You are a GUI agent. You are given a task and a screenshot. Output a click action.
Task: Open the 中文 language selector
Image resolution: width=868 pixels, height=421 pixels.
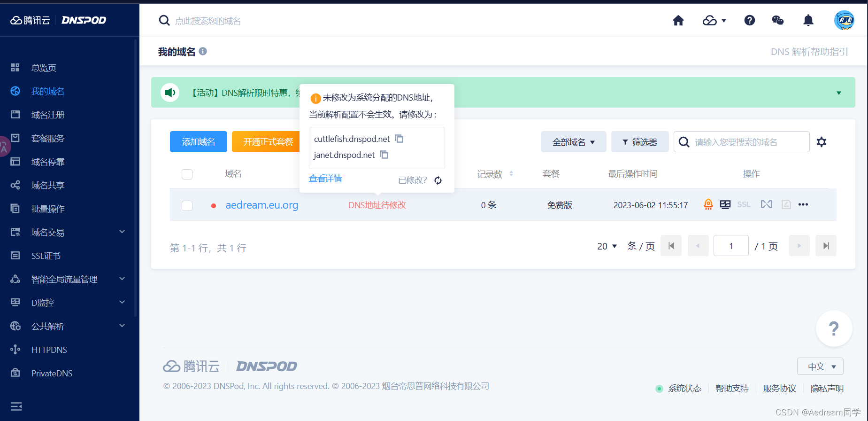[820, 366]
